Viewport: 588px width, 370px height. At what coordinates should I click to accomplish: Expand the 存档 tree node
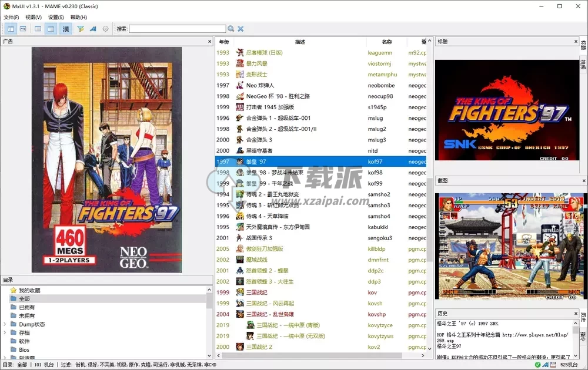(5, 332)
